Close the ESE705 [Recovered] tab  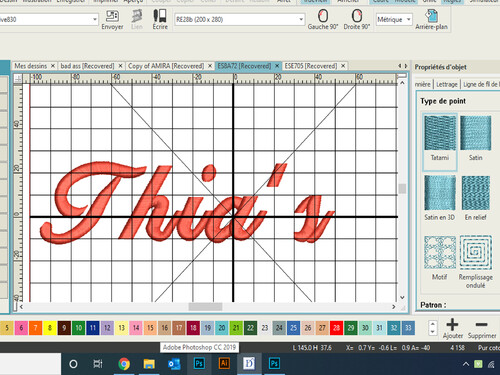[343, 66]
